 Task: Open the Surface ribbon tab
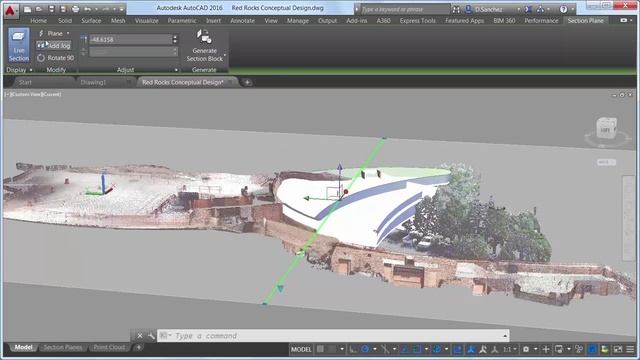coord(91,20)
